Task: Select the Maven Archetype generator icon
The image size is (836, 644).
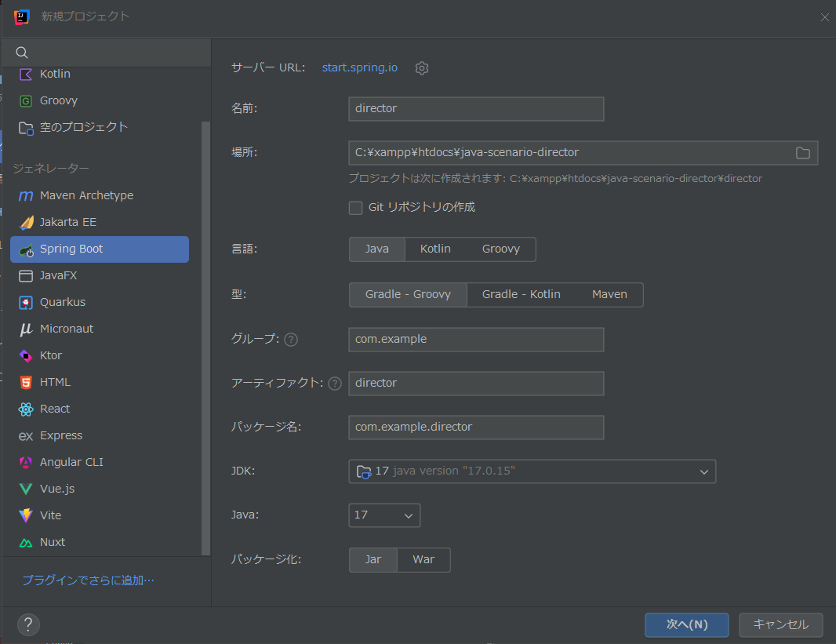Action: (x=26, y=195)
